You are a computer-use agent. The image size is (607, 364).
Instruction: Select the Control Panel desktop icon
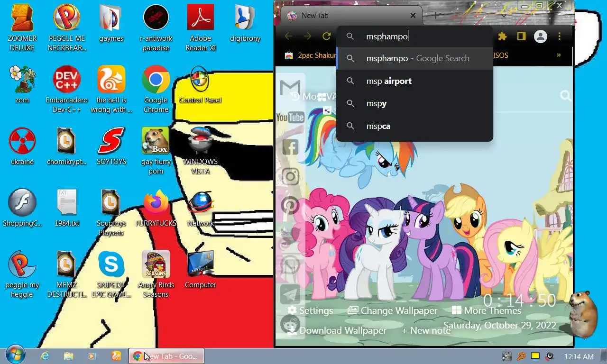point(200,85)
